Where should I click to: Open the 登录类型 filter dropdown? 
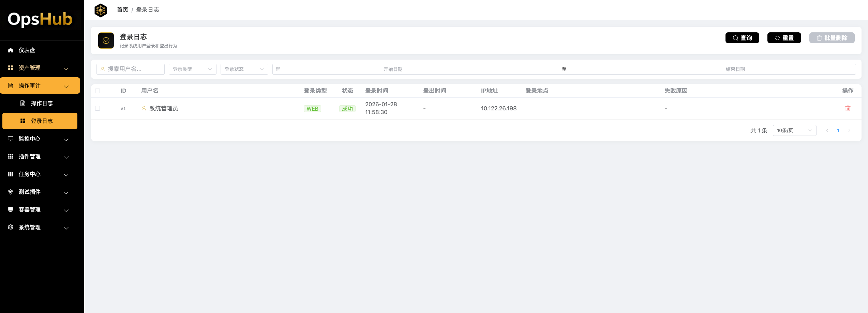click(192, 69)
